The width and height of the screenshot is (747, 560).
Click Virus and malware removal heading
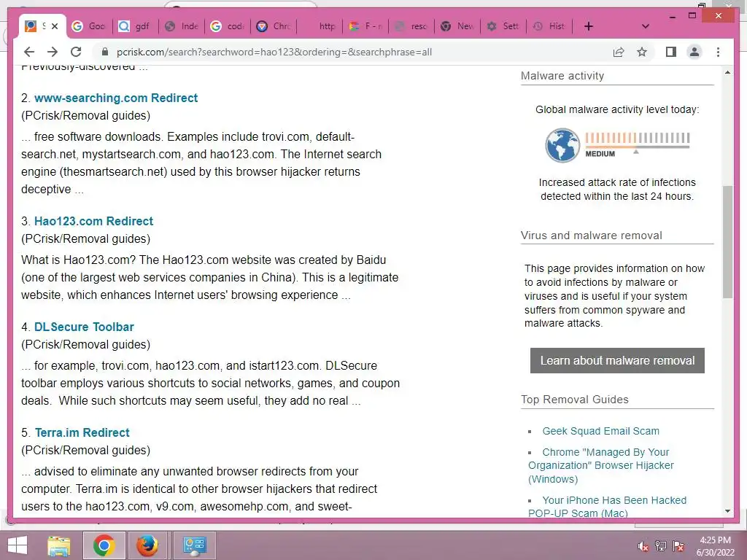pyautogui.click(x=591, y=236)
